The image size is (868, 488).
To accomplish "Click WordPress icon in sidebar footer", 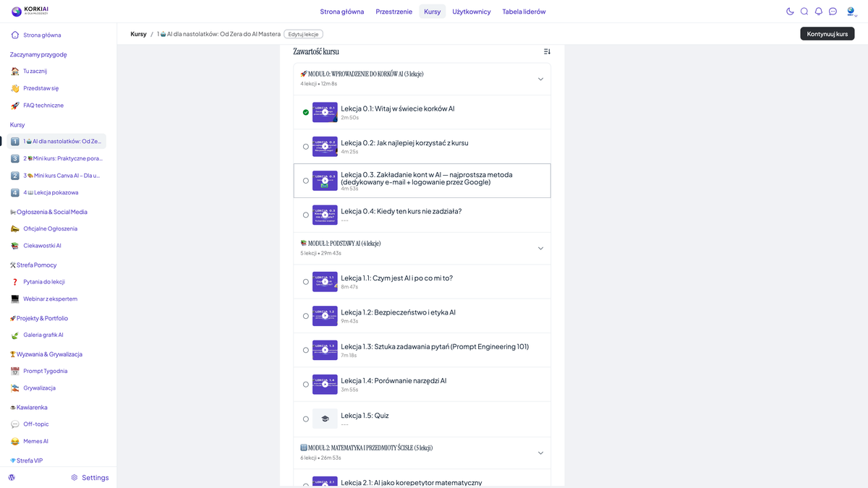I will pos(12,477).
